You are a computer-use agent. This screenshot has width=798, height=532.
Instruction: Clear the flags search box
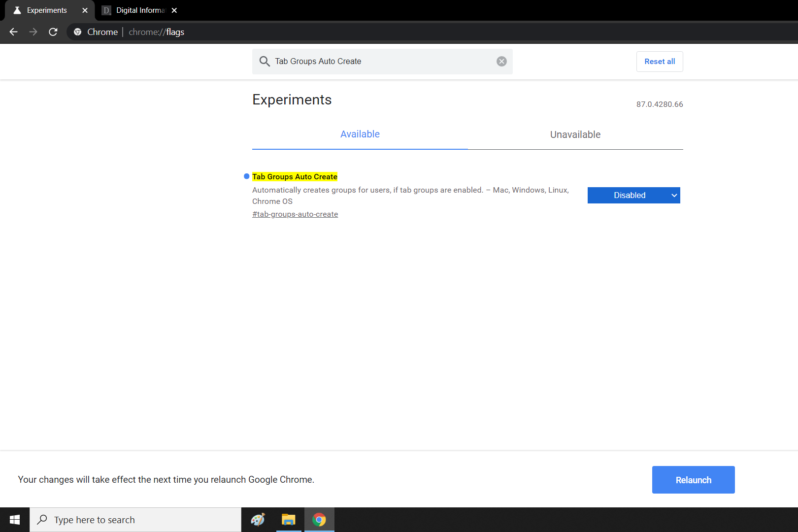[x=501, y=61]
